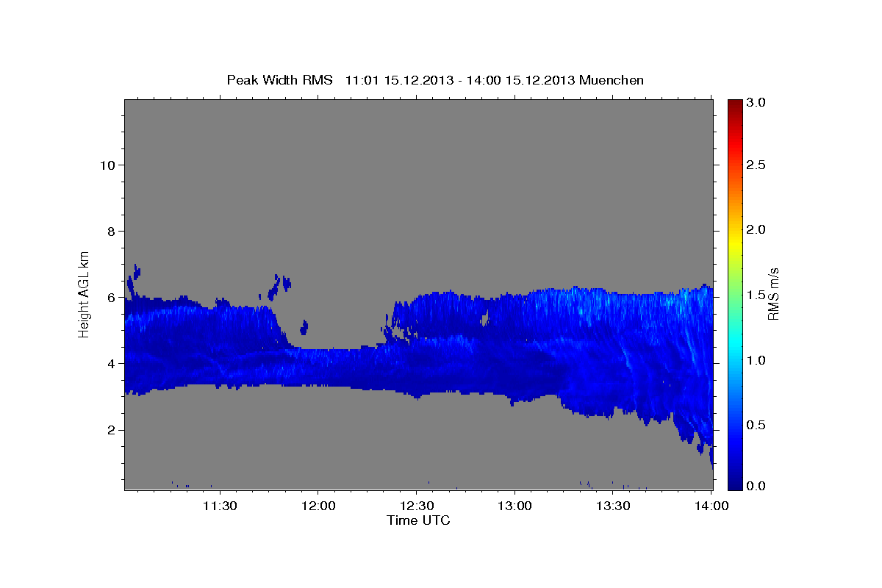Click the colorbar label '1.5'
Screen dimensions: 882x588
point(757,295)
